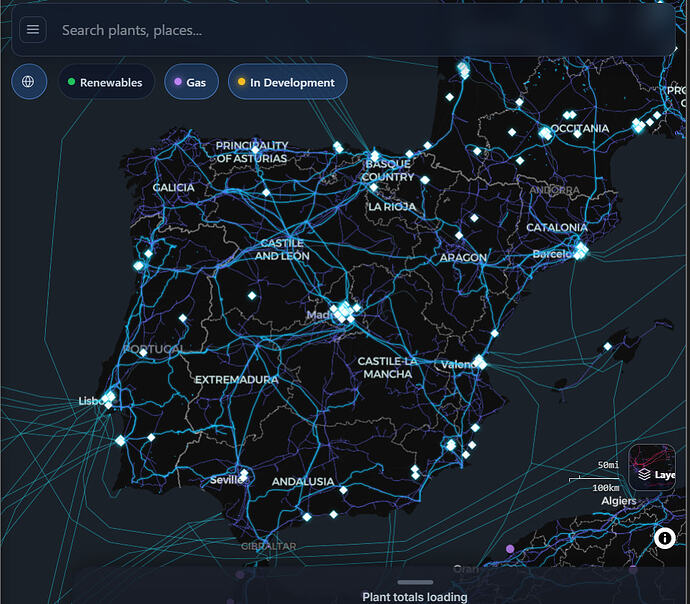Click the globe view button
The image size is (690, 604).
pos(29,82)
